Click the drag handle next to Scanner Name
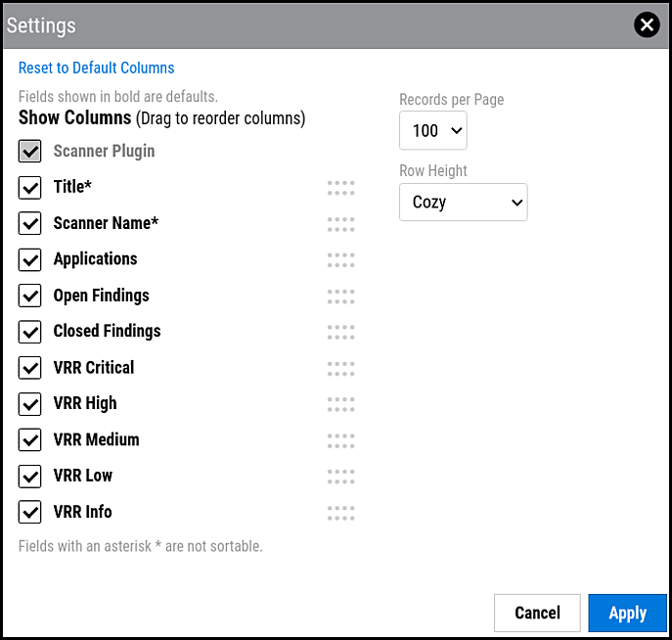Image resolution: width=672 pixels, height=640 pixels. pos(340,224)
